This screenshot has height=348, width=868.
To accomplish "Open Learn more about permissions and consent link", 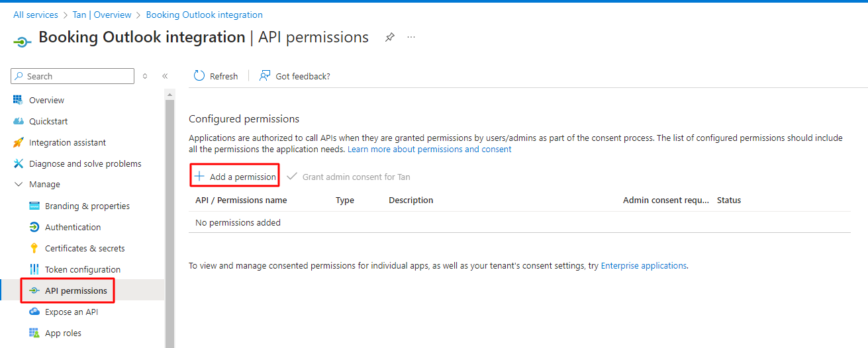I will click(x=429, y=150).
